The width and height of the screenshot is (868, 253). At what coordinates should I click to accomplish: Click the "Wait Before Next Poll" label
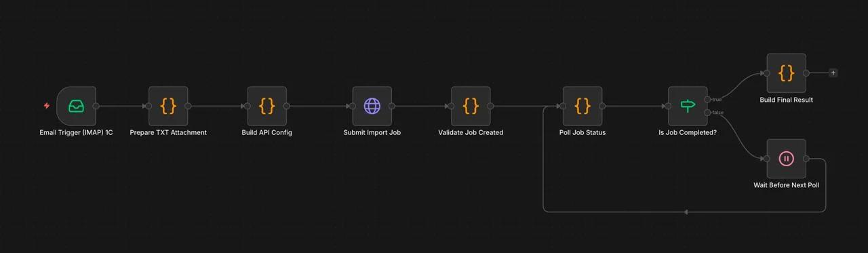coord(787,185)
